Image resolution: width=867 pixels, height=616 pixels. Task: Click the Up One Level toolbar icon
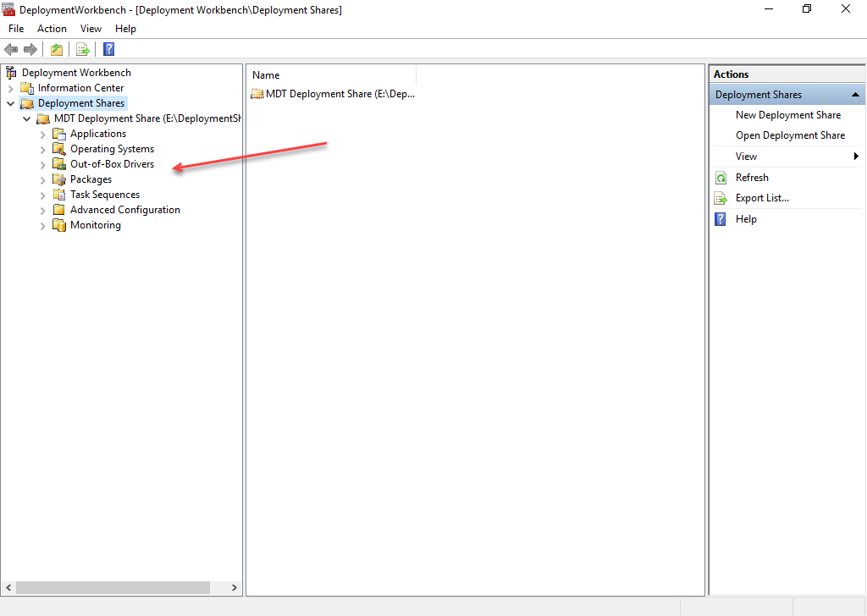57,49
